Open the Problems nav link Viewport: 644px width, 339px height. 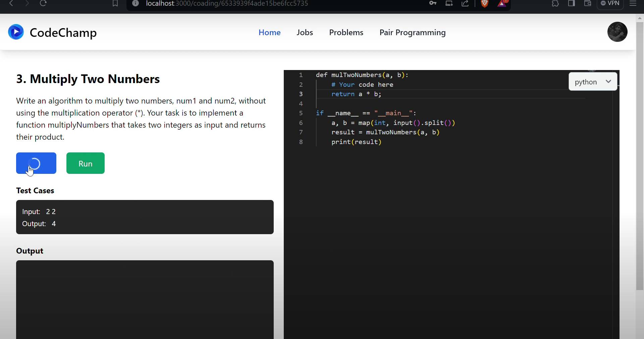coord(346,32)
